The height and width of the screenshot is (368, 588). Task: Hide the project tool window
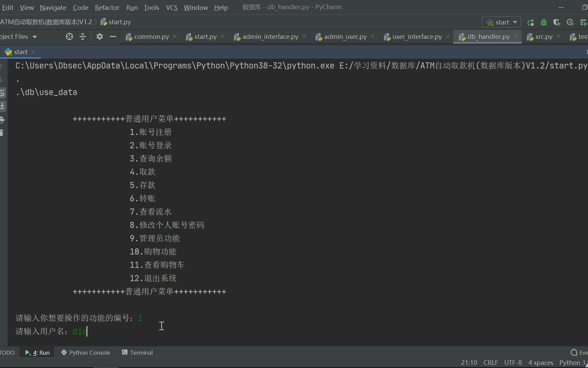pos(113,36)
